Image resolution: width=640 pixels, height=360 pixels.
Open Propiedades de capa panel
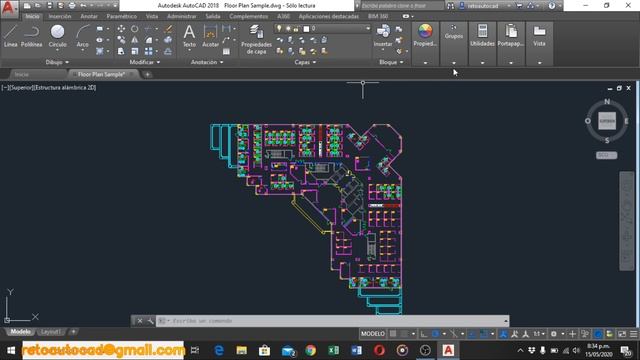pos(256,39)
